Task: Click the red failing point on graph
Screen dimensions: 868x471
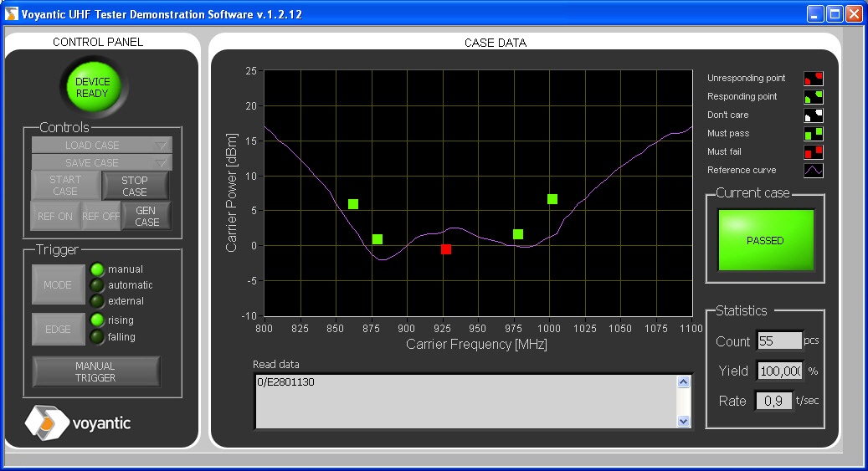Action: coord(446,249)
